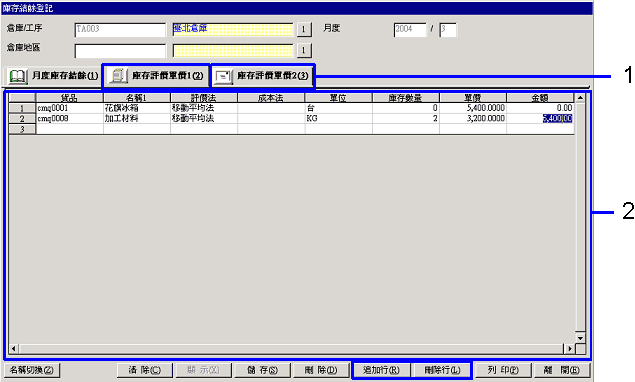Screen dimensions: 635x382
Task: Click the 倉庫地區 code input field
Action: (120, 51)
